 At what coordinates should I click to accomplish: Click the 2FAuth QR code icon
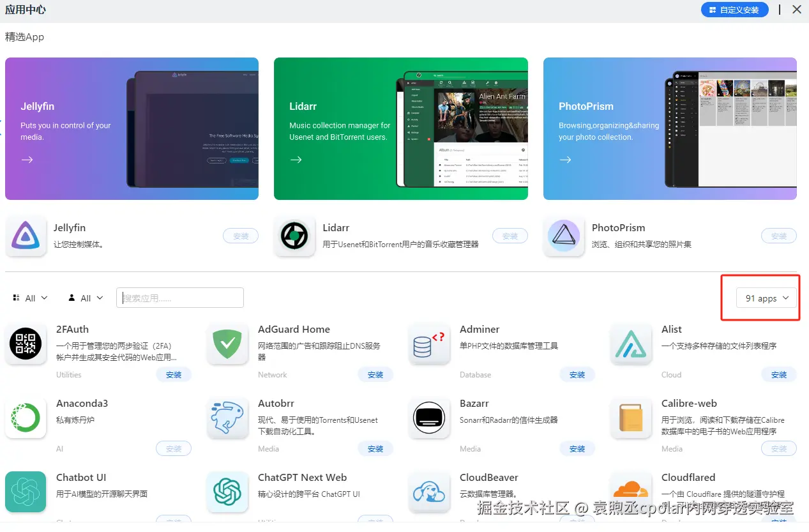click(26, 344)
